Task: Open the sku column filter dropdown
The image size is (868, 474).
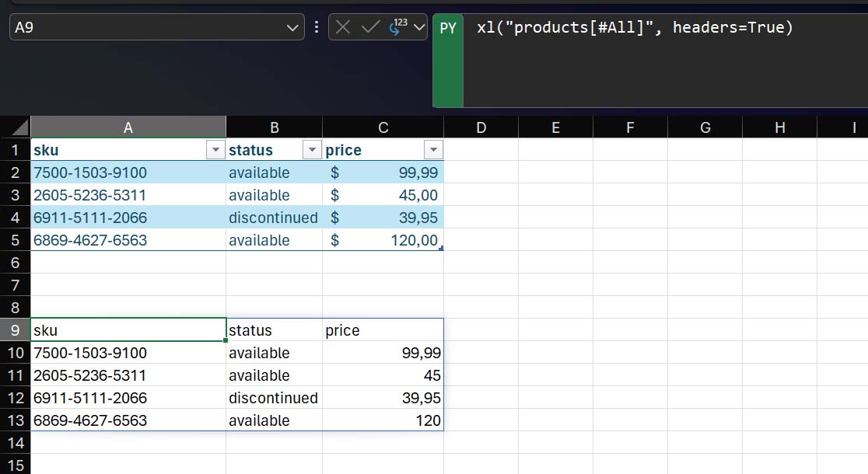Action: tap(215, 150)
